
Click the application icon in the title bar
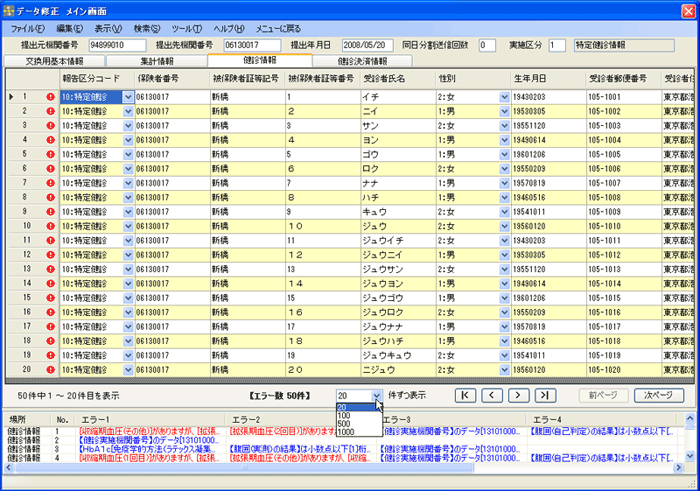[8, 11]
